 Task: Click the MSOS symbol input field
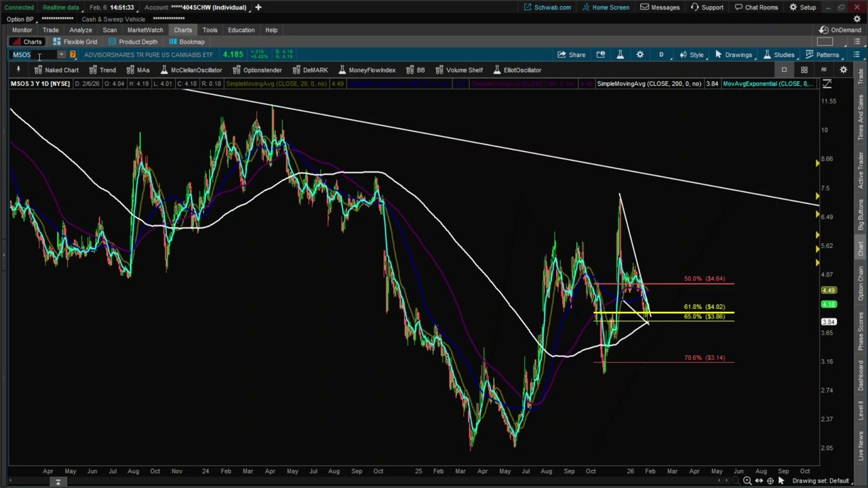[33, 55]
